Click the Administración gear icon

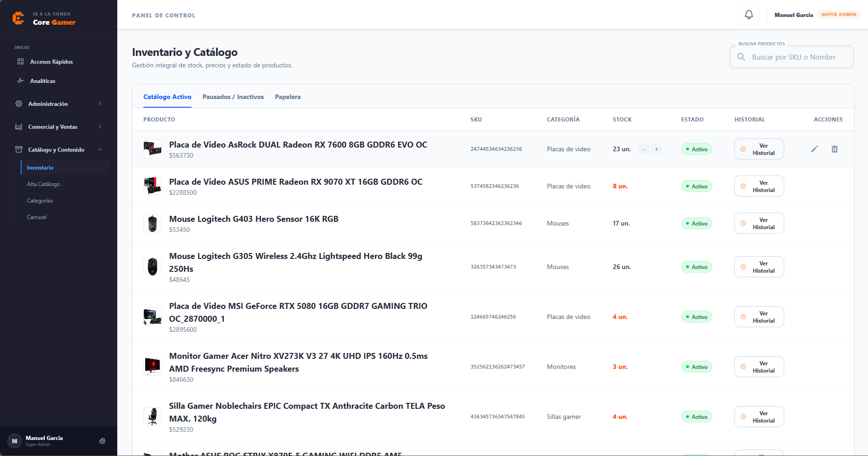tap(19, 104)
